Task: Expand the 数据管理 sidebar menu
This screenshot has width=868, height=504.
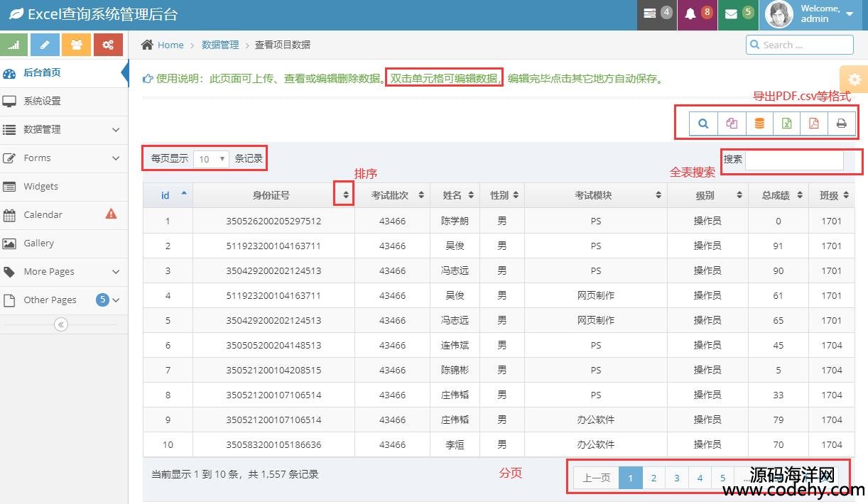Action: point(64,130)
